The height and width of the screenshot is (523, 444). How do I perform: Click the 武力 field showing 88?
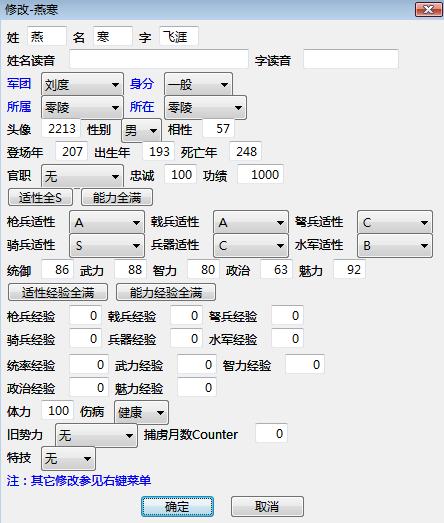pyautogui.click(x=130, y=270)
